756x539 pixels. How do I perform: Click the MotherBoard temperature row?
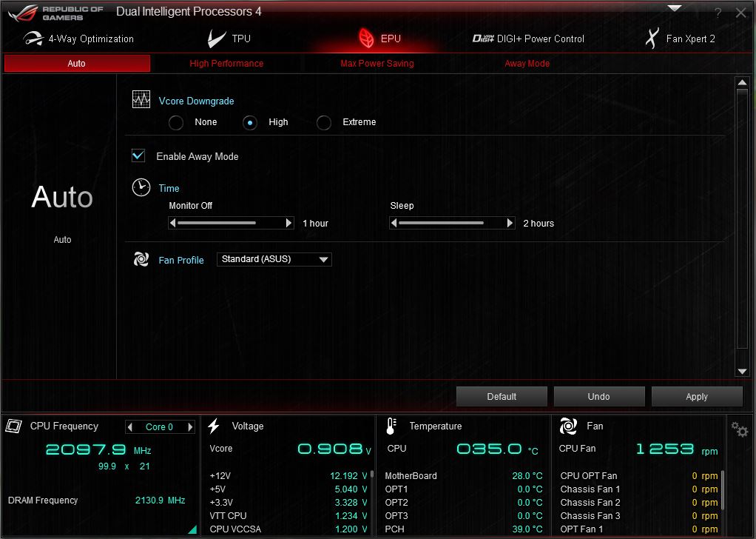click(x=463, y=476)
